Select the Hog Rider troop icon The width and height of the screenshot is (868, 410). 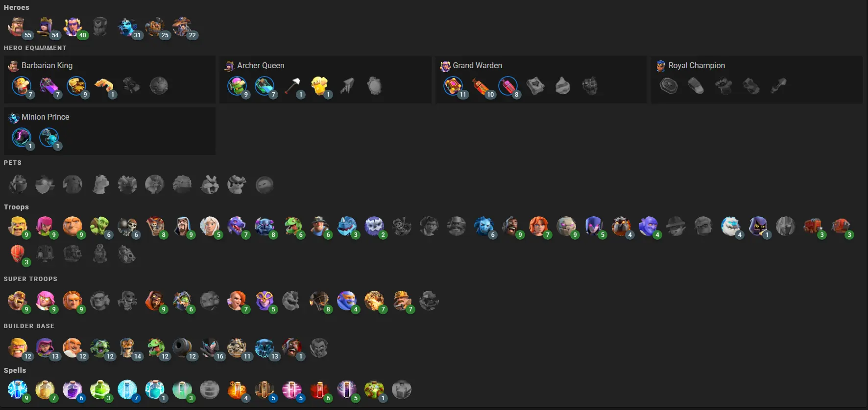coord(511,226)
